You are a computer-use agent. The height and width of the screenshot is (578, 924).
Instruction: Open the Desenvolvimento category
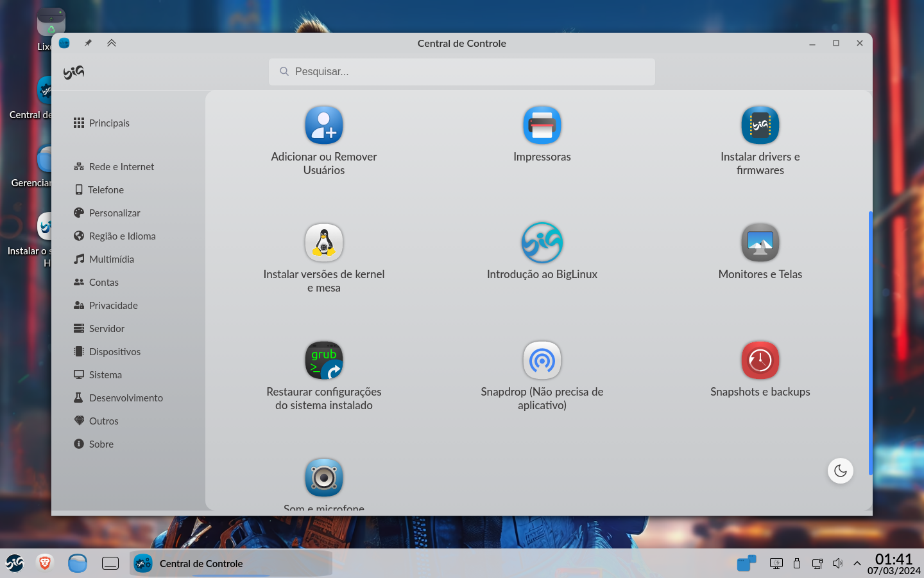coord(119,398)
